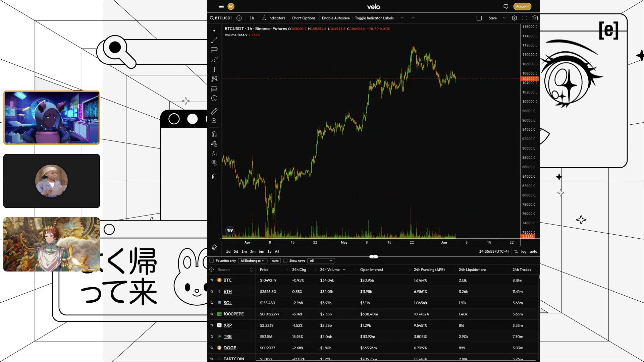Open Chart Options

(x=304, y=18)
